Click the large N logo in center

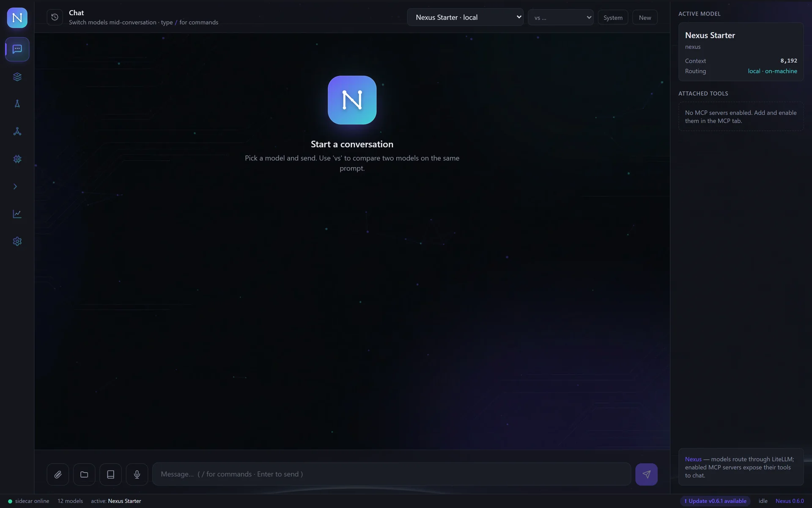pyautogui.click(x=352, y=100)
